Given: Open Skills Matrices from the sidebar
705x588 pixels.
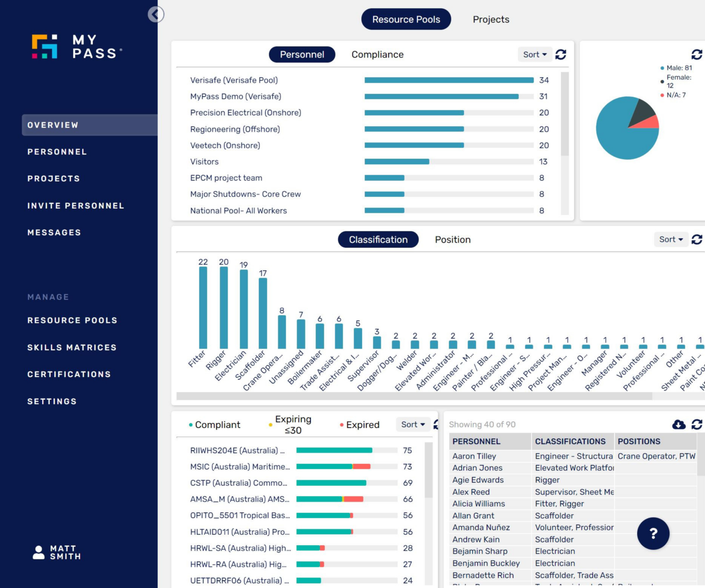Looking at the screenshot, I should (72, 348).
